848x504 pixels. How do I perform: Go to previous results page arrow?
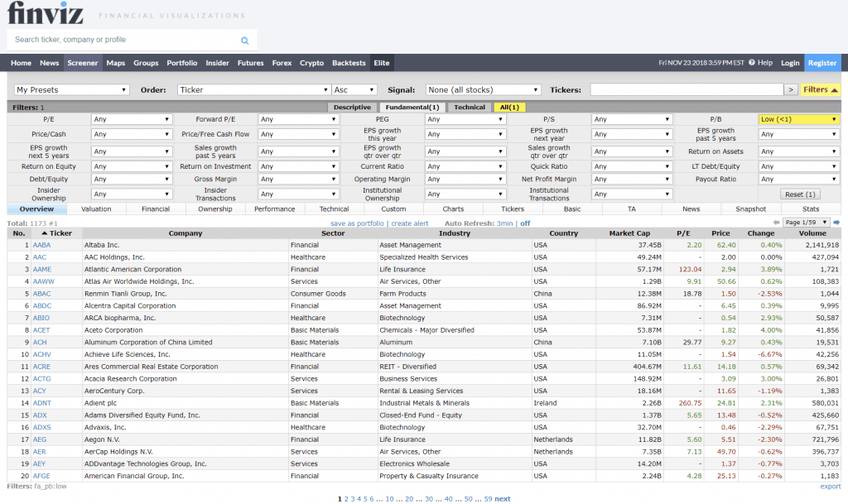777,223
